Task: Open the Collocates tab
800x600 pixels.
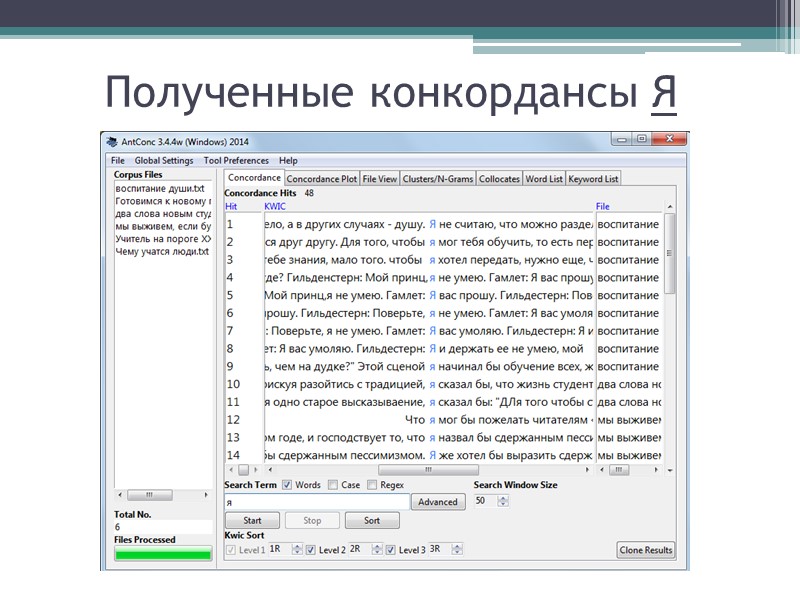Action: [500, 178]
